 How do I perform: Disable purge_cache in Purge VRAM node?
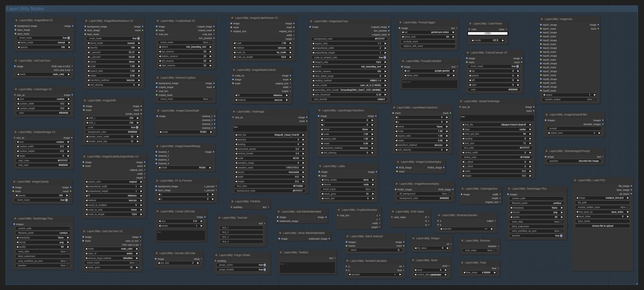tap(264, 265)
